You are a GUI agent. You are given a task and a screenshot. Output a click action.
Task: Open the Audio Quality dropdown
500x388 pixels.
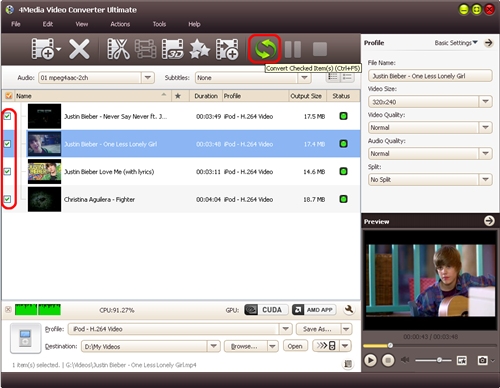[485, 153]
